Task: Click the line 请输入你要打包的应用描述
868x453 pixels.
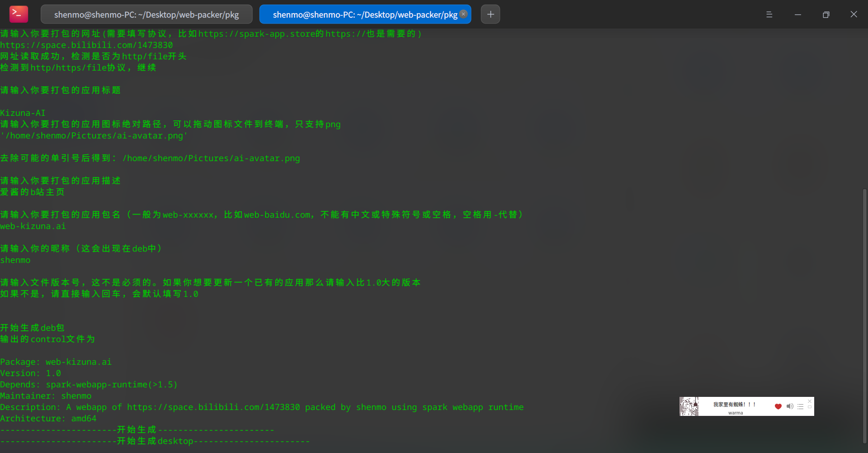Action: (61, 181)
